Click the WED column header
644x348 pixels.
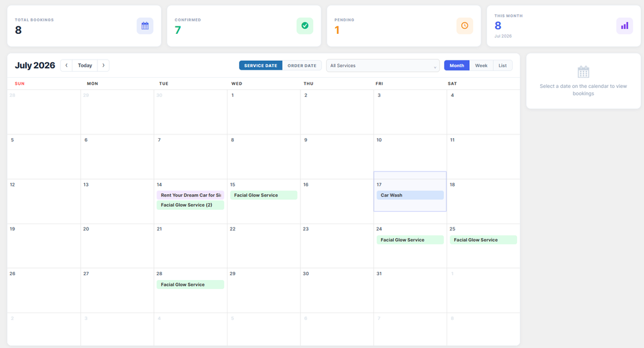coord(236,84)
